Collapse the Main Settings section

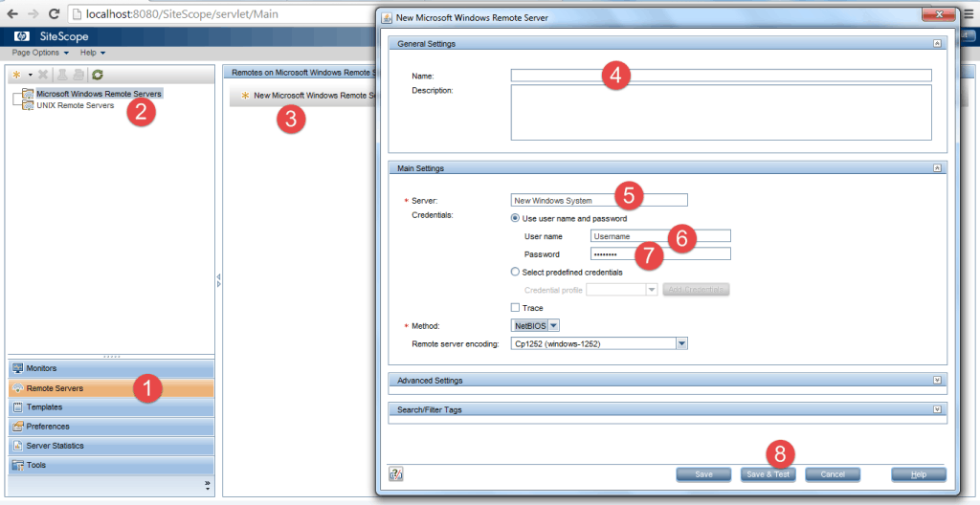coord(937,168)
